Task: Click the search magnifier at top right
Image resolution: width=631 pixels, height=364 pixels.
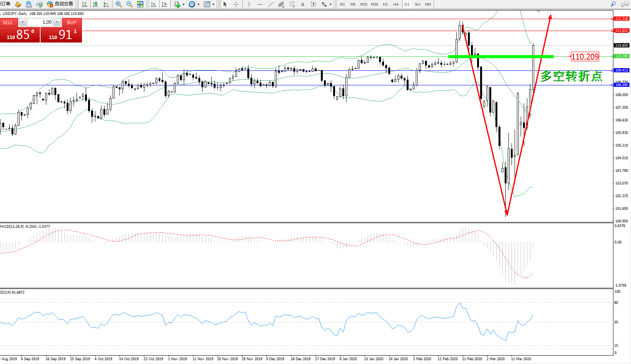Action: (x=613, y=4)
